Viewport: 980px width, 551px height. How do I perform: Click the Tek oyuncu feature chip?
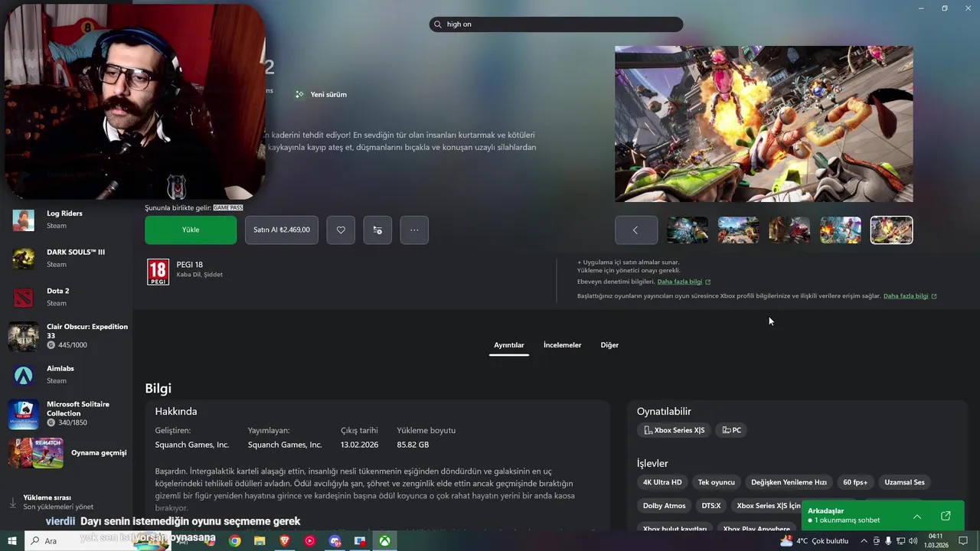[x=717, y=482]
